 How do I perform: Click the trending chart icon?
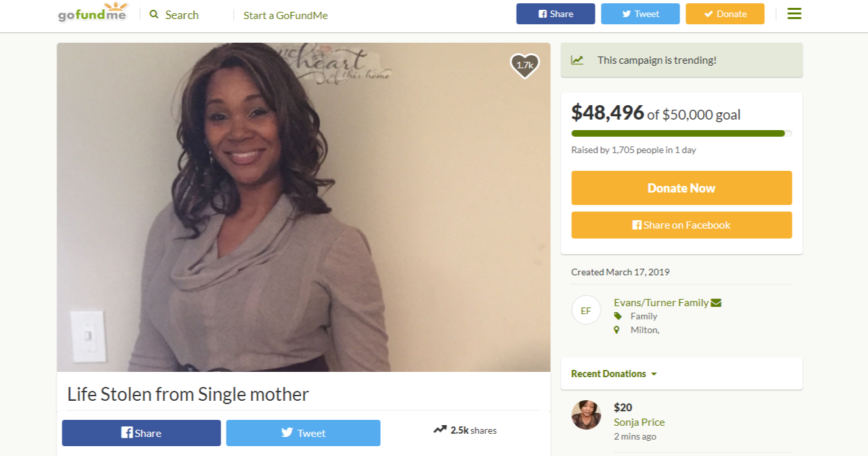[577, 60]
